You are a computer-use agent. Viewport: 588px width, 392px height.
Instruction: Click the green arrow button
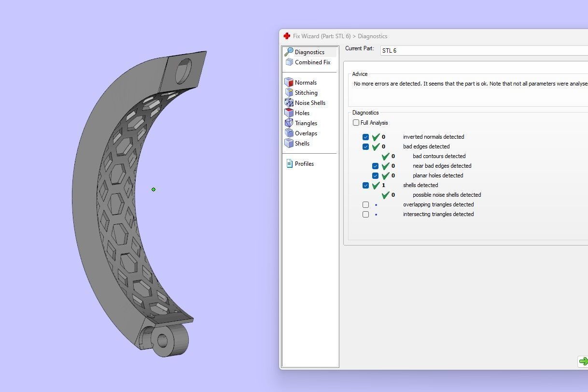click(x=583, y=361)
